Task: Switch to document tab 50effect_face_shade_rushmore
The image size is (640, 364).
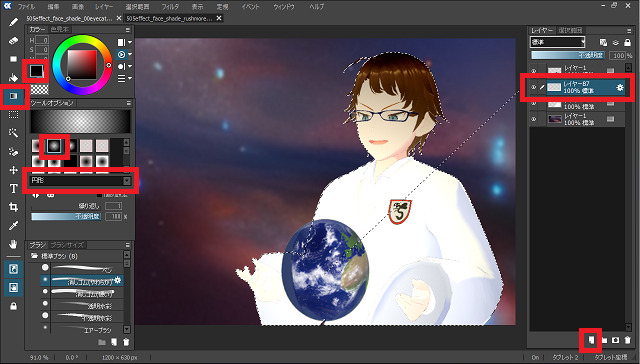Action: pyautogui.click(x=169, y=18)
